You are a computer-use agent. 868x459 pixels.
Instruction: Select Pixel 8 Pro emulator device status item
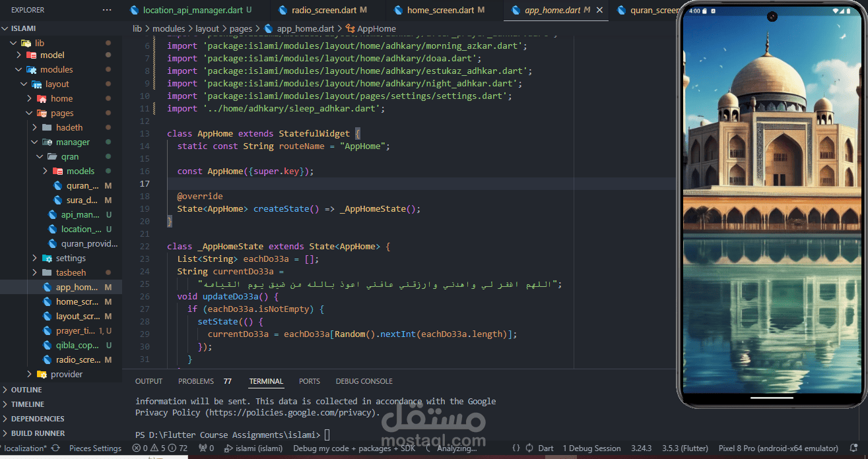(779, 448)
